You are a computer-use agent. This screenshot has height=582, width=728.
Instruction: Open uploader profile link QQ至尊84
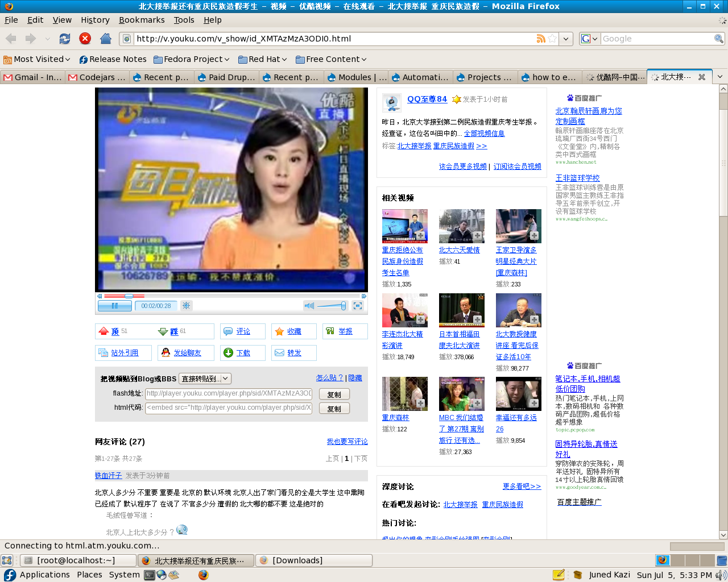(x=427, y=99)
